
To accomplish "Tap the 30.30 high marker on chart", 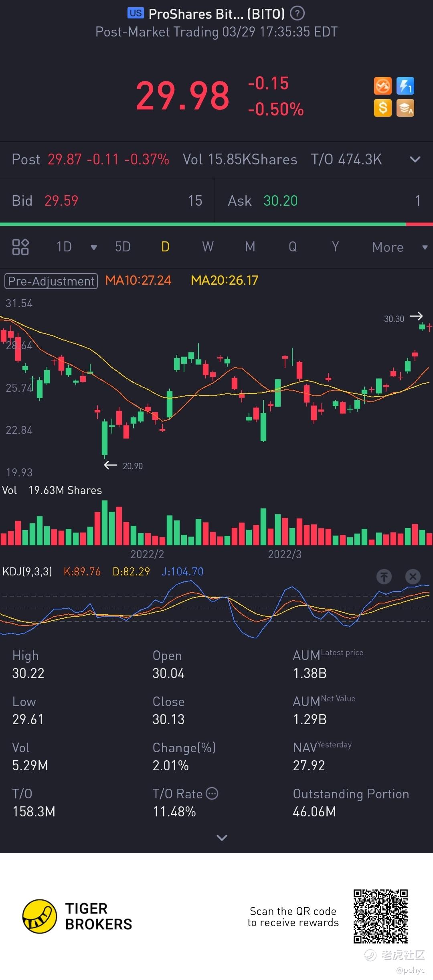I will coord(403,318).
